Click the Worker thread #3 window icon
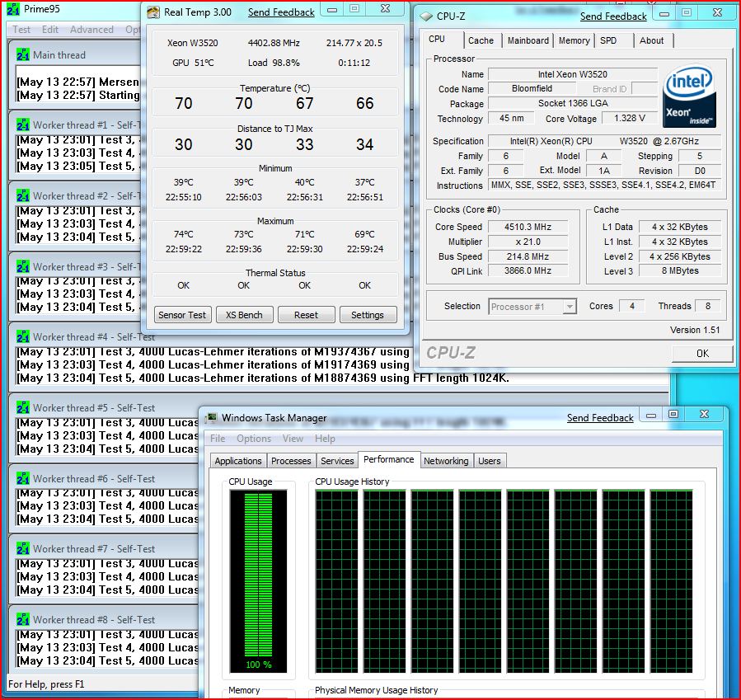This screenshot has height=700, width=741. tap(23, 266)
